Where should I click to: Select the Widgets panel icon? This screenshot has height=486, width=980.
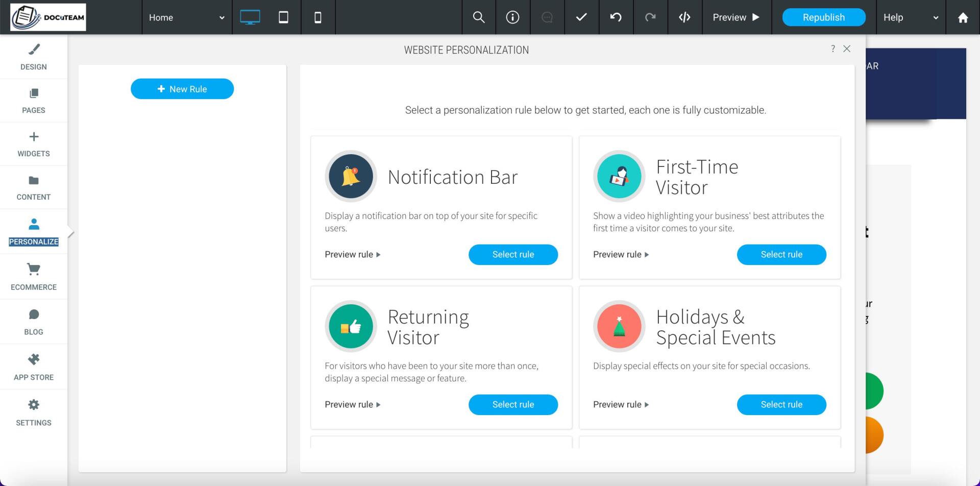click(x=33, y=143)
